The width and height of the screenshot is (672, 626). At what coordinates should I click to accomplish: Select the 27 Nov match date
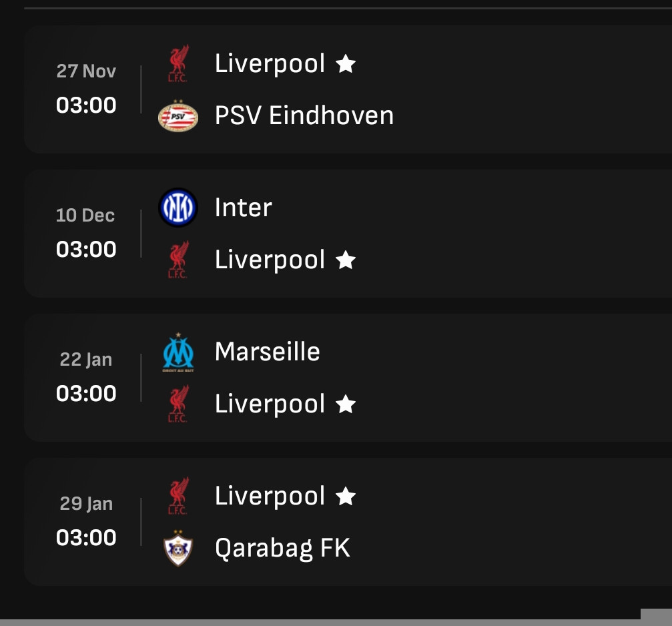point(86,71)
